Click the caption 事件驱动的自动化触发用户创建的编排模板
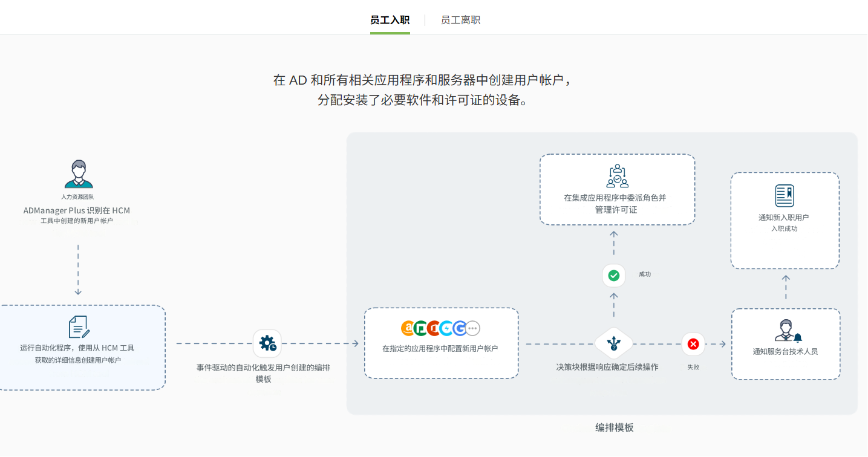 [264, 374]
